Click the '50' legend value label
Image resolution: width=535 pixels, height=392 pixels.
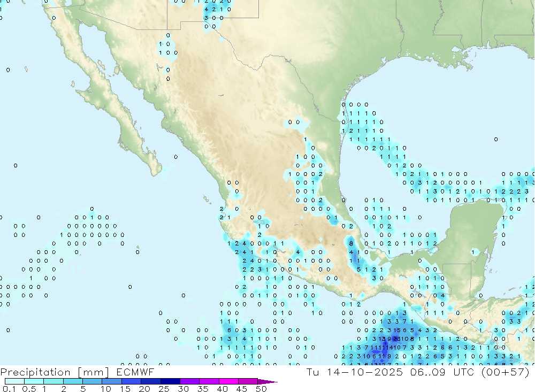tap(261, 389)
